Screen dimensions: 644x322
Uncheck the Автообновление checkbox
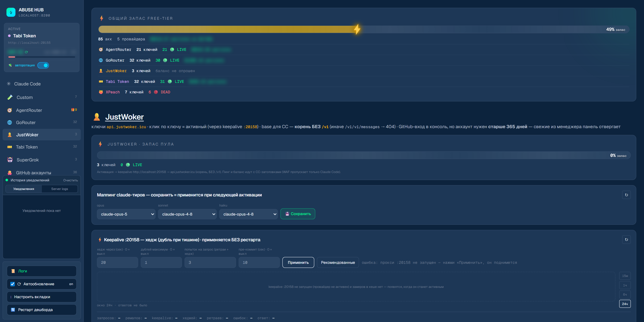click(12, 284)
